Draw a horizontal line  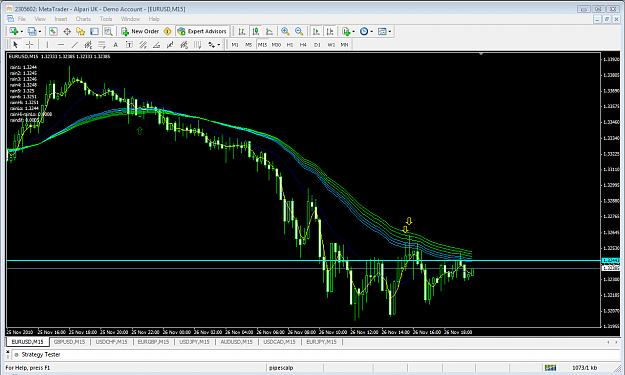(x=61, y=45)
